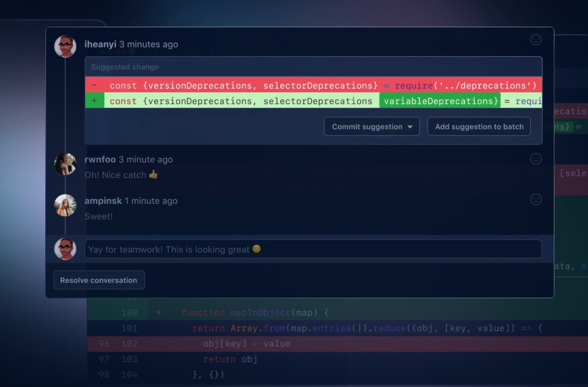Select the highlighted variableDeprecations text
The width and height of the screenshot is (588, 387).
(x=440, y=101)
